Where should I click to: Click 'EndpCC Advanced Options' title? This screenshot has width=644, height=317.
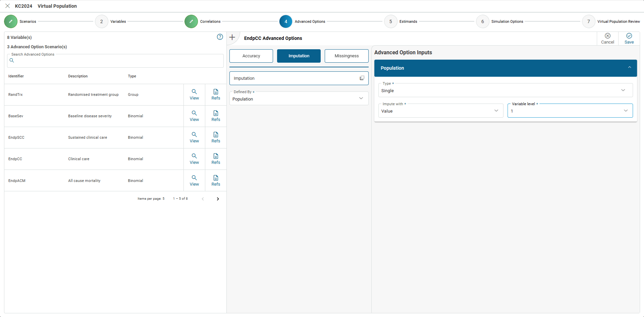tap(273, 38)
